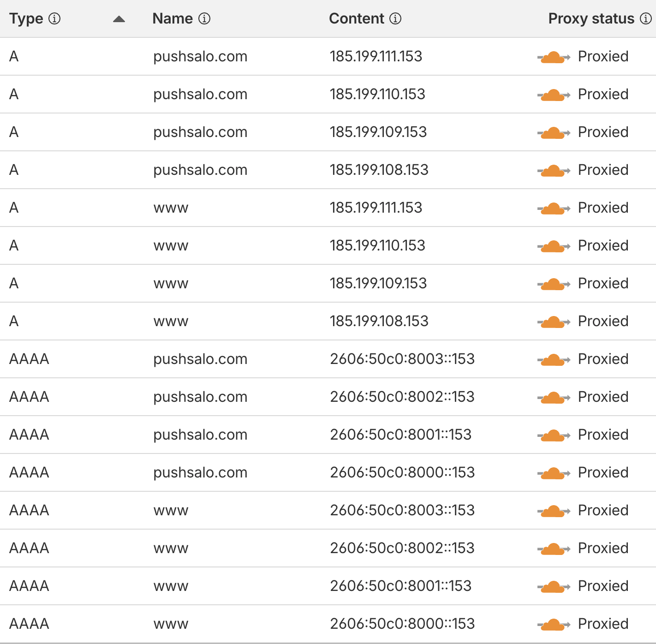The width and height of the screenshot is (656, 644).
Task: Click pushsalo.com name in the 185.199.108.153 row
Action: tap(200, 170)
